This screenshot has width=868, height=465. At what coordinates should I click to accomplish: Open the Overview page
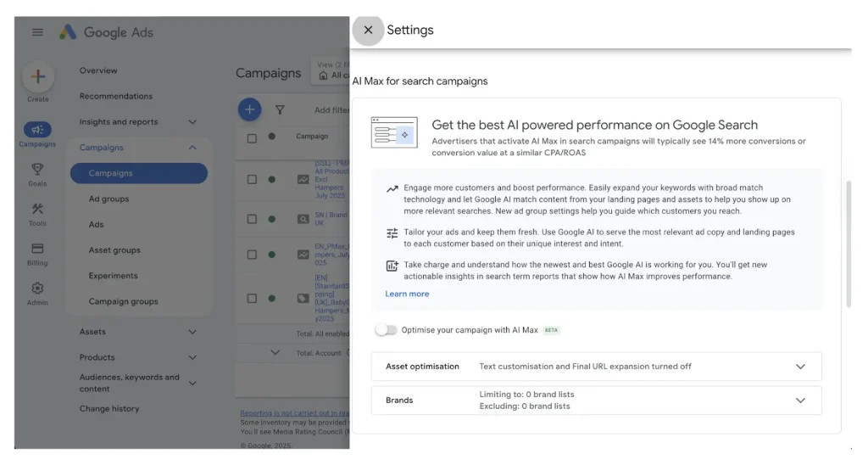click(98, 70)
